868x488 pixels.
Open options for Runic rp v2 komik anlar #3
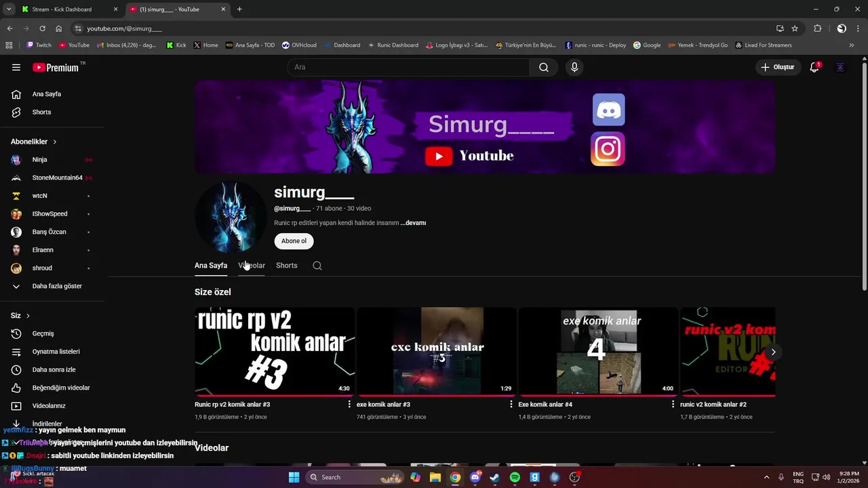[349, 404]
